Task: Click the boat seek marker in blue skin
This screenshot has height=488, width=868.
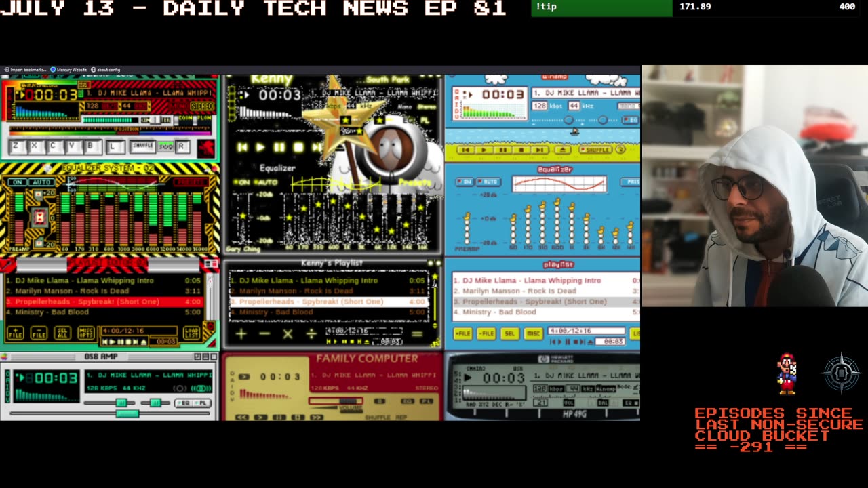Action: 575,132
